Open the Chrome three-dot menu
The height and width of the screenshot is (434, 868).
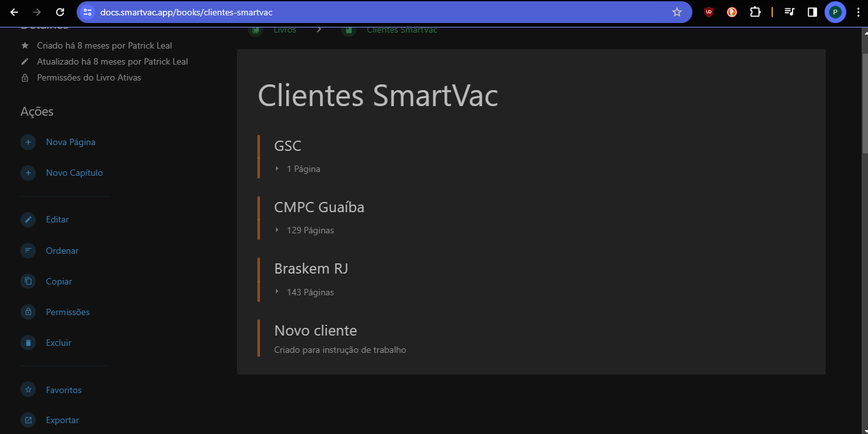[x=858, y=12]
